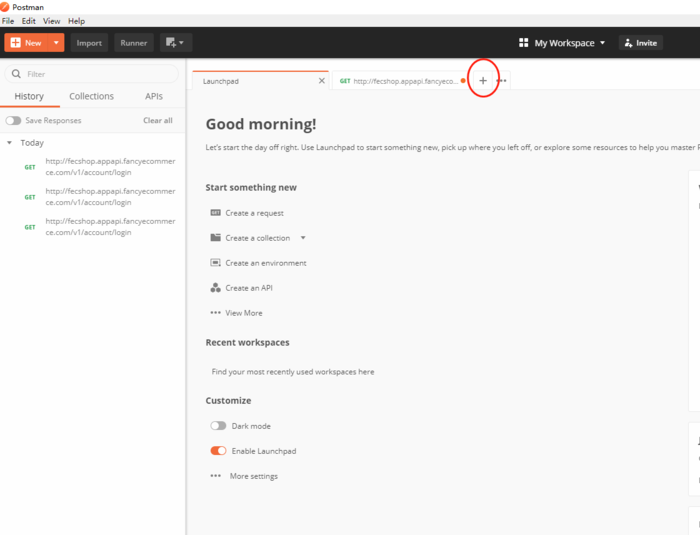Image resolution: width=700 pixels, height=535 pixels.
Task: Switch to the Collections tab
Action: [x=91, y=97]
